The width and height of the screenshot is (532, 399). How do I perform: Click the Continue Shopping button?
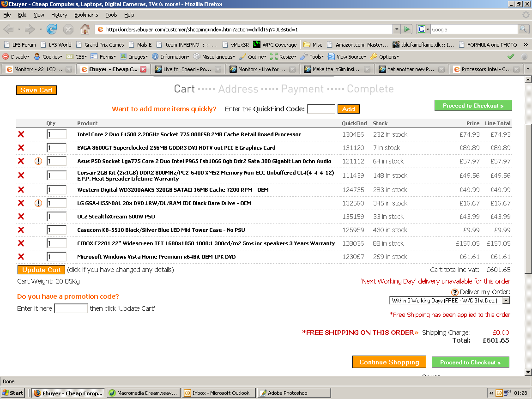389,362
